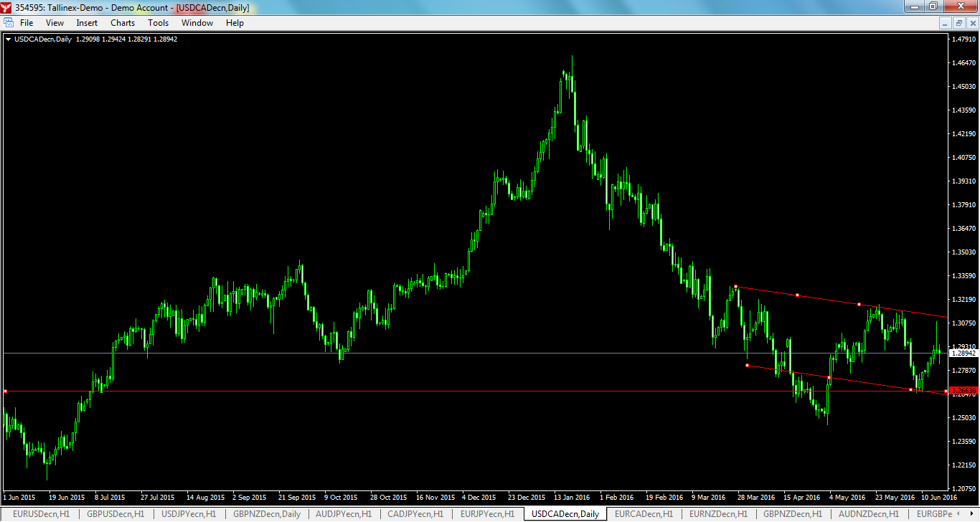Open the Window menu

pos(196,22)
